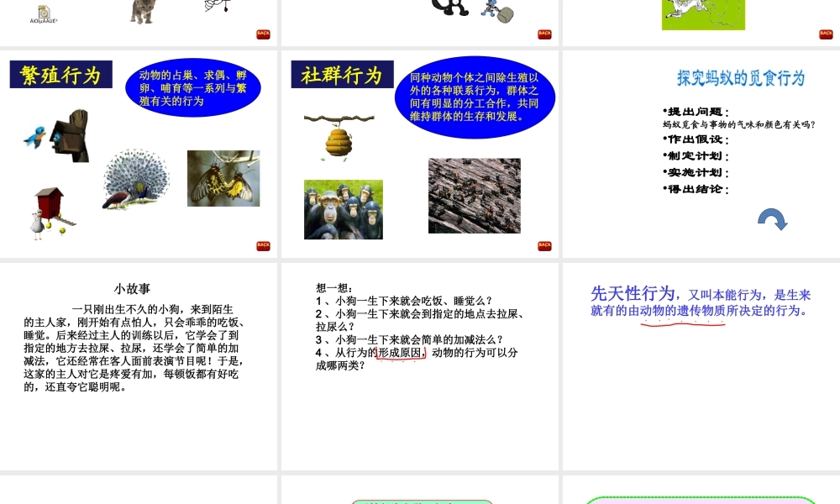Click the story paragraph about the puppy
The height and width of the screenshot is (504, 840).
click(x=134, y=348)
